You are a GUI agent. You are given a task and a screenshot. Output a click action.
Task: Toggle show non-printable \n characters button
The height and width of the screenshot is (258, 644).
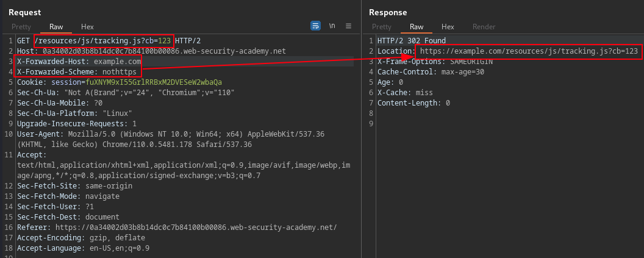332,26
